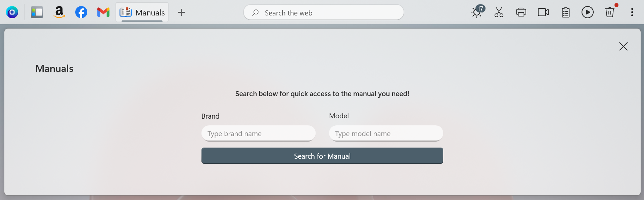This screenshot has height=200, width=644.
Task: Open the print icon
Action: (x=521, y=12)
